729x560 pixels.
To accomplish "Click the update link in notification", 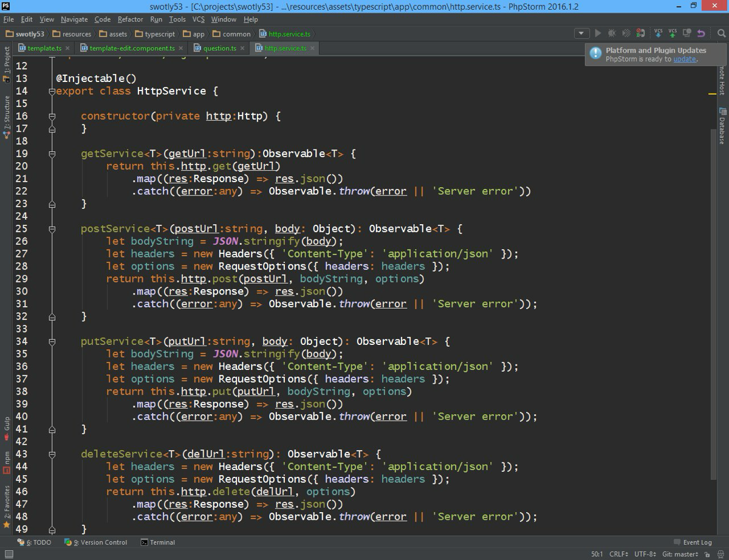I will tap(684, 60).
